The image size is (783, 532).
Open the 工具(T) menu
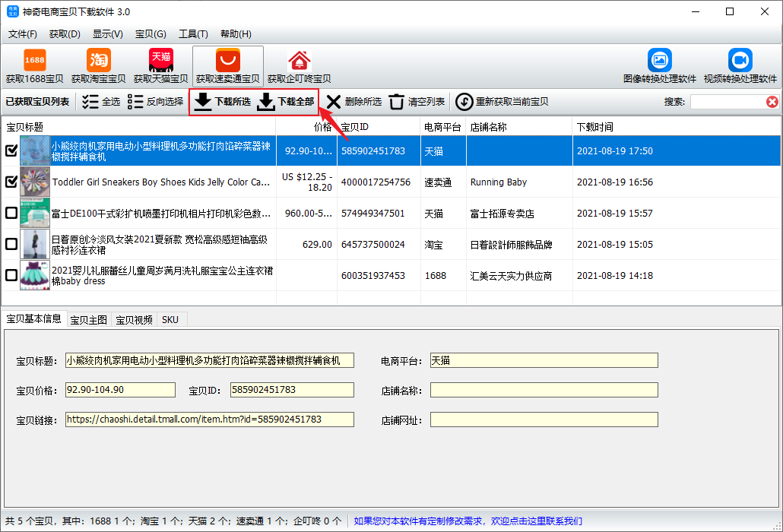[193, 34]
